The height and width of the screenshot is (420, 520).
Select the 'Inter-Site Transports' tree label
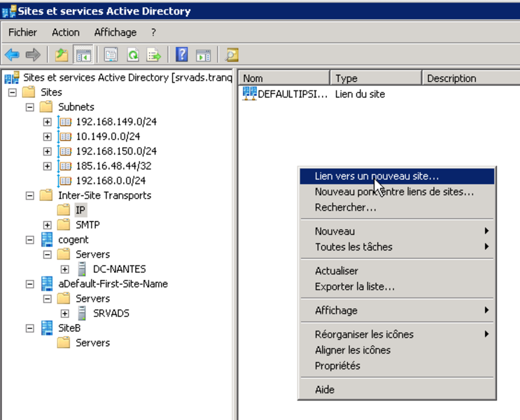(x=105, y=195)
